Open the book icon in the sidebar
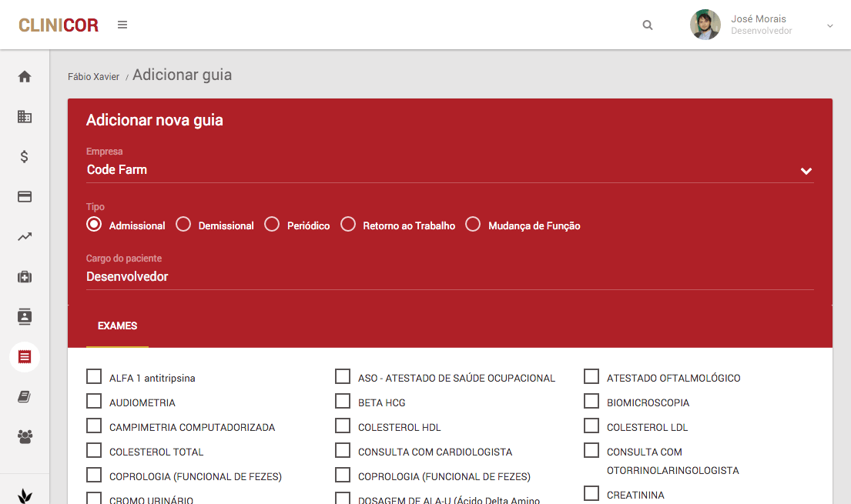Viewport: 851px width, 504px height. coord(25,396)
